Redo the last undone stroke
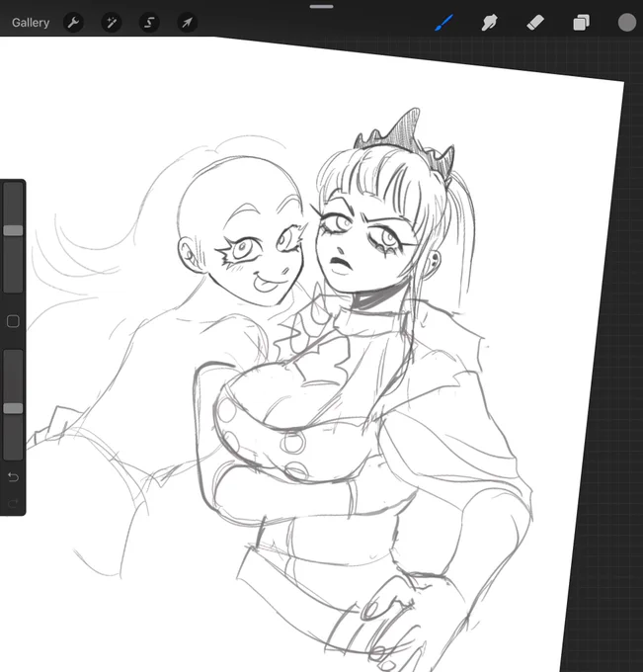Image resolution: width=643 pixels, height=672 pixels. (x=13, y=503)
